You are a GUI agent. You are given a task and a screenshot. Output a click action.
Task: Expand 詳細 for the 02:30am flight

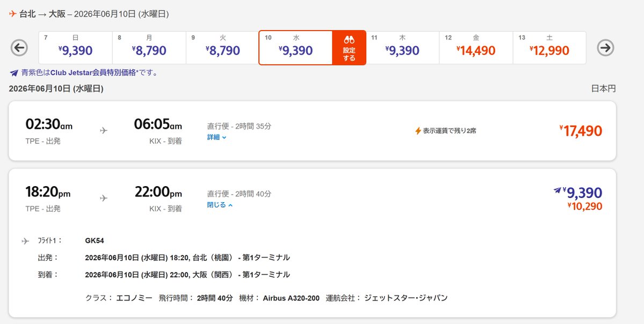(217, 137)
